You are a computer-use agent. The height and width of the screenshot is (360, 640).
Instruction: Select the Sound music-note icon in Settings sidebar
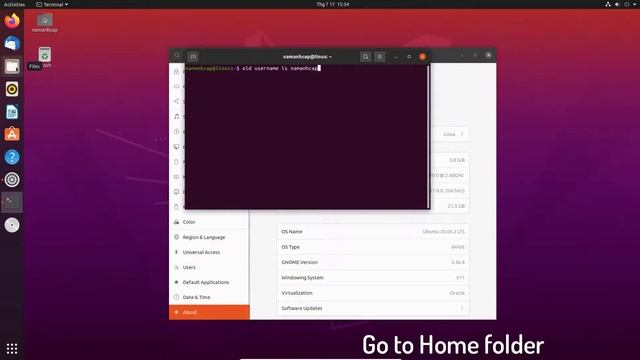176,116
